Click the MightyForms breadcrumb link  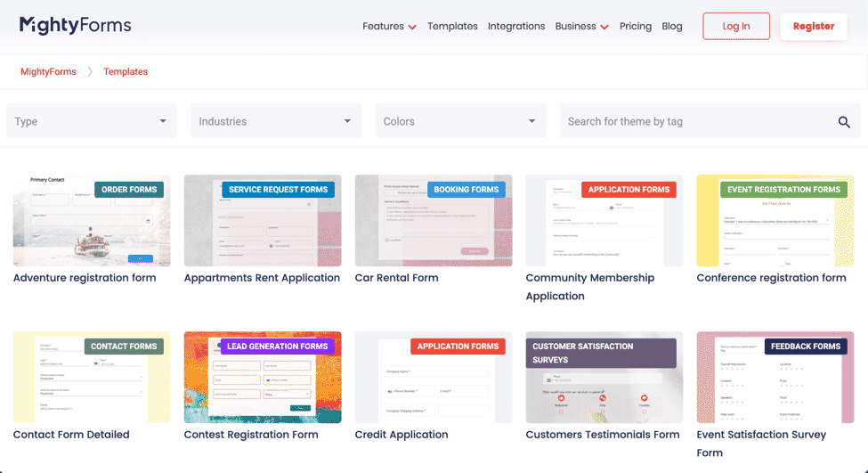click(x=49, y=72)
